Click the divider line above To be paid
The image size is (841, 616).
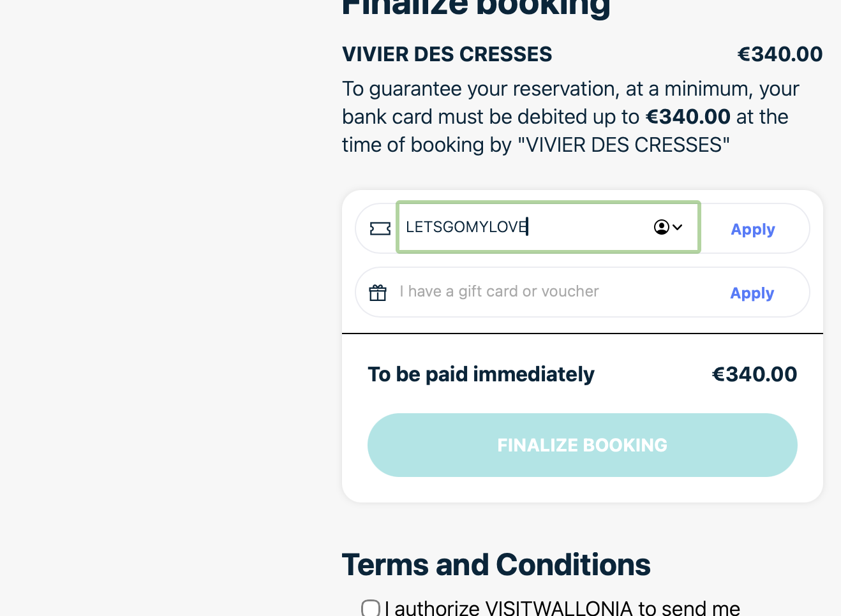pos(582,334)
